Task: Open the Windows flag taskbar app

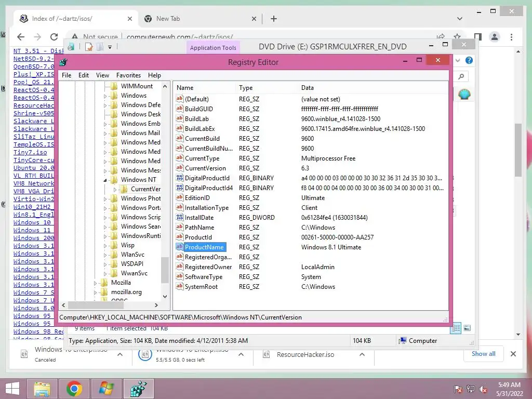Action: pyautogui.click(x=106, y=389)
